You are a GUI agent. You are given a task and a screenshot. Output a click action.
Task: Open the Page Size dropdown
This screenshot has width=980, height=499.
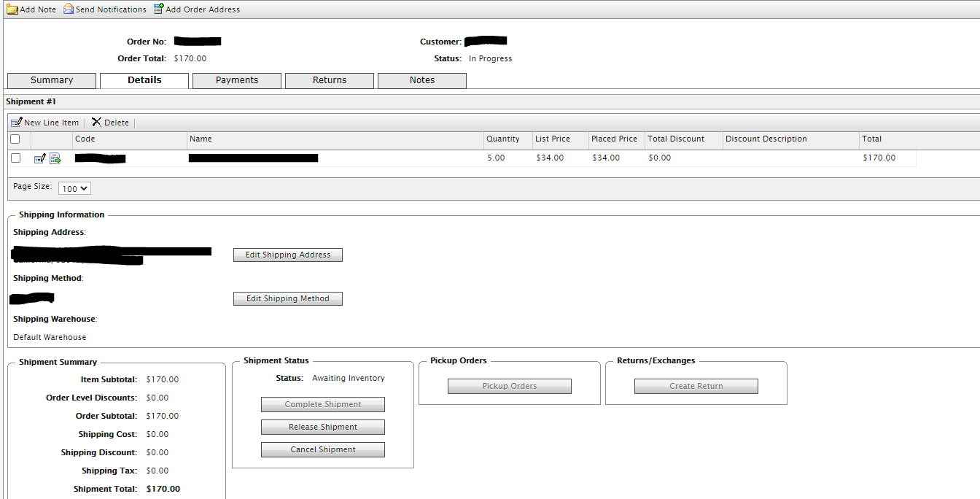pyautogui.click(x=74, y=188)
